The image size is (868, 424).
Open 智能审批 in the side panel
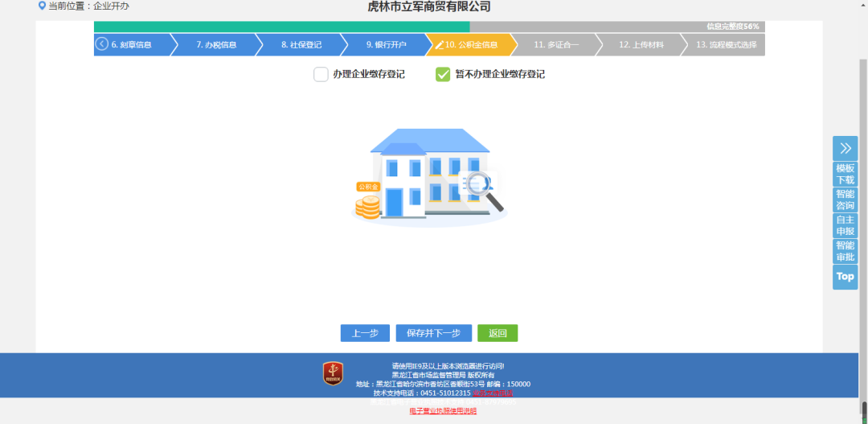coord(845,250)
